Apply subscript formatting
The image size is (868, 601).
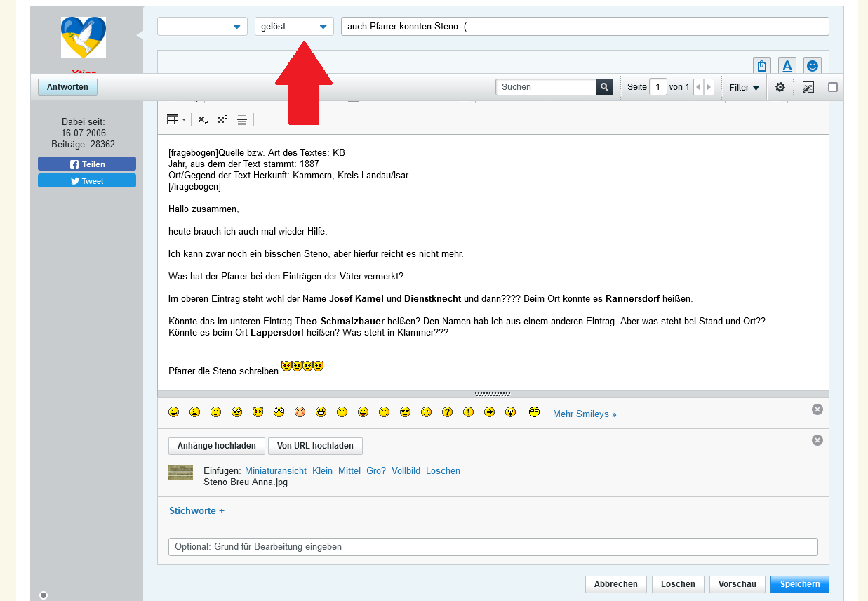point(203,120)
